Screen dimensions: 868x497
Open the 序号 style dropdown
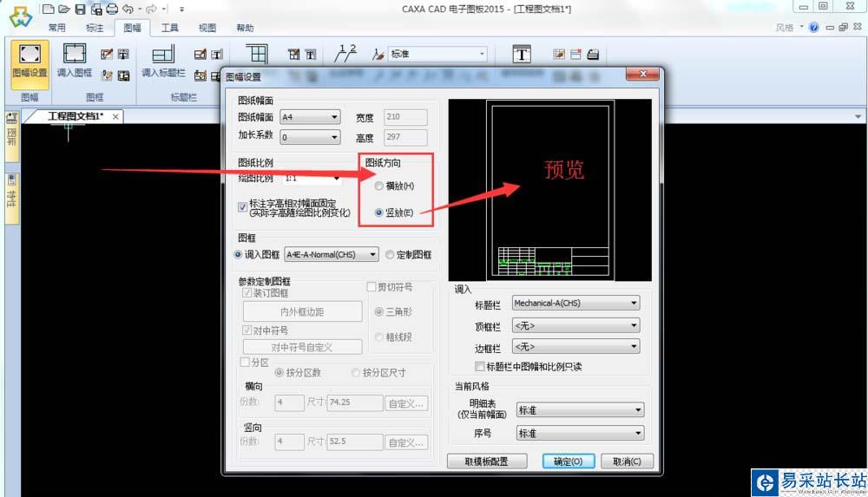[x=580, y=434]
